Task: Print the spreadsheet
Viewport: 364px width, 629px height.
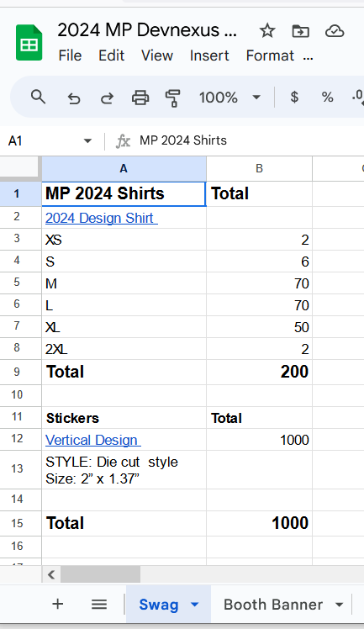Action: tap(140, 98)
